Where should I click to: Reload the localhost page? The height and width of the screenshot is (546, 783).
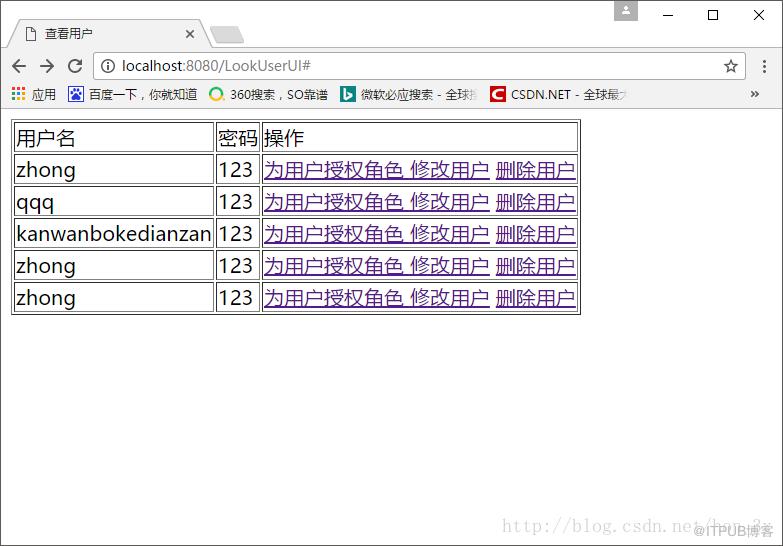tap(75, 66)
